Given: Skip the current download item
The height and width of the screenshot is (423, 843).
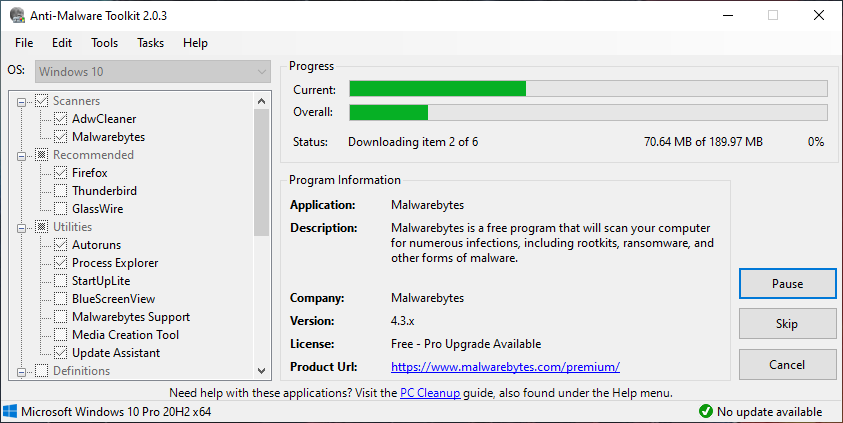Looking at the screenshot, I should (x=788, y=324).
